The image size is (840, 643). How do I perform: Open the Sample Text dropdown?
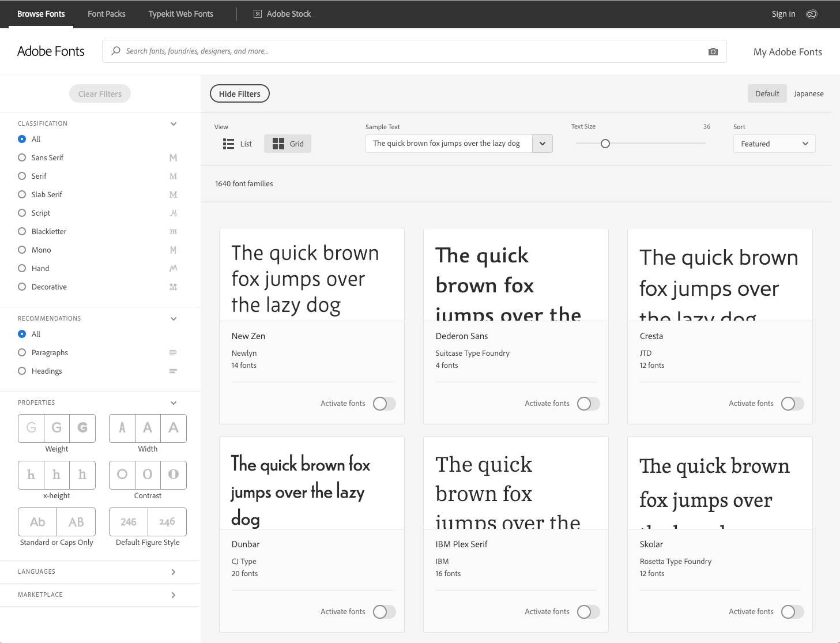pyautogui.click(x=541, y=143)
